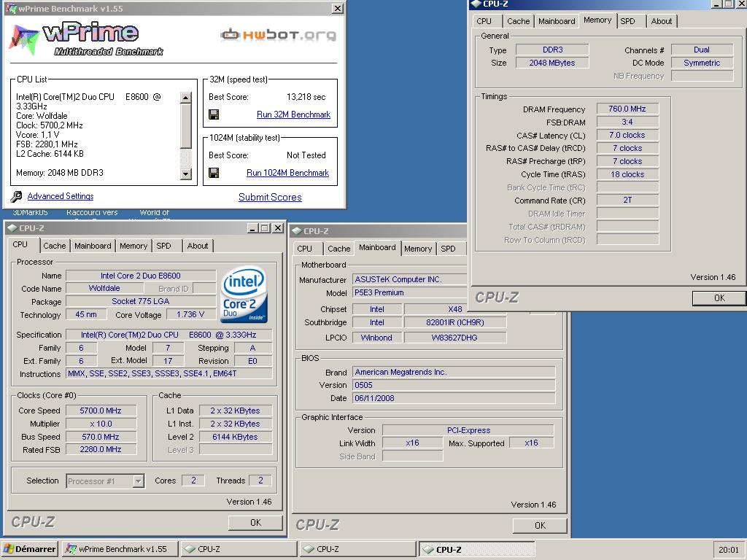Select CPU tab in CPU-Z mainboard window
The image size is (747, 560).
(x=304, y=249)
